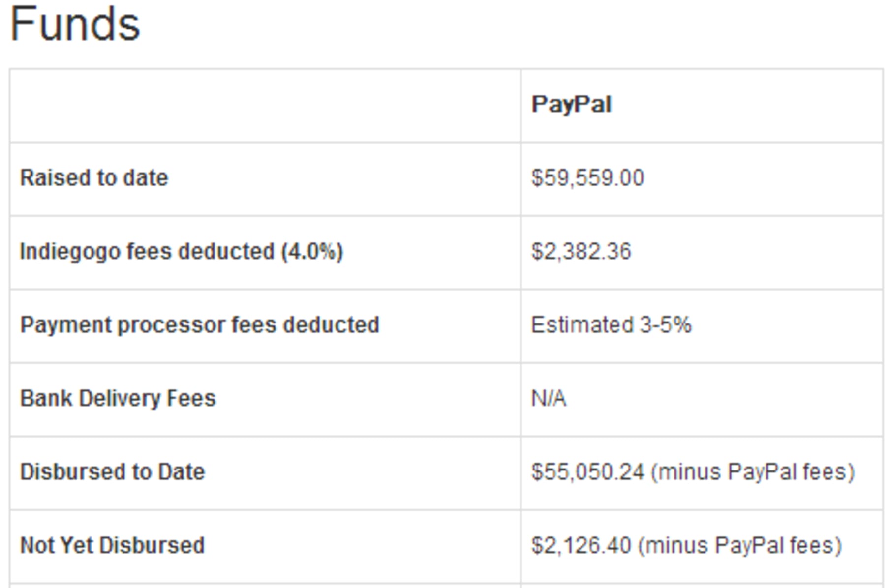Click the Bank Delivery Fees label
889x588 pixels.
(x=118, y=398)
